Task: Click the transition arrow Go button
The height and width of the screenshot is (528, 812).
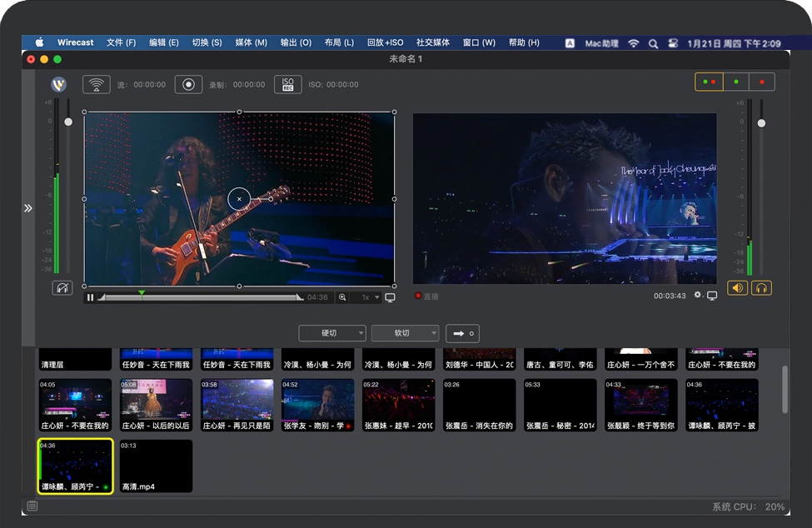Action: (x=464, y=333)
